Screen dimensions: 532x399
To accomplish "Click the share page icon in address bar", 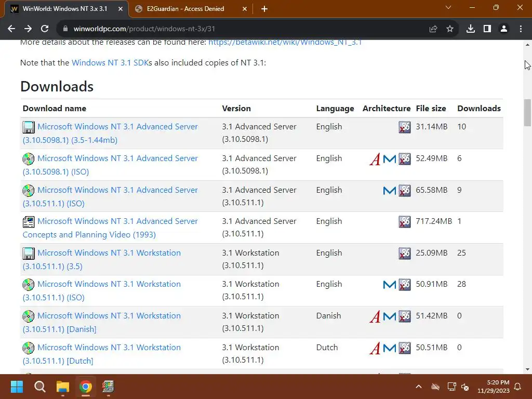I will [433, 29].
